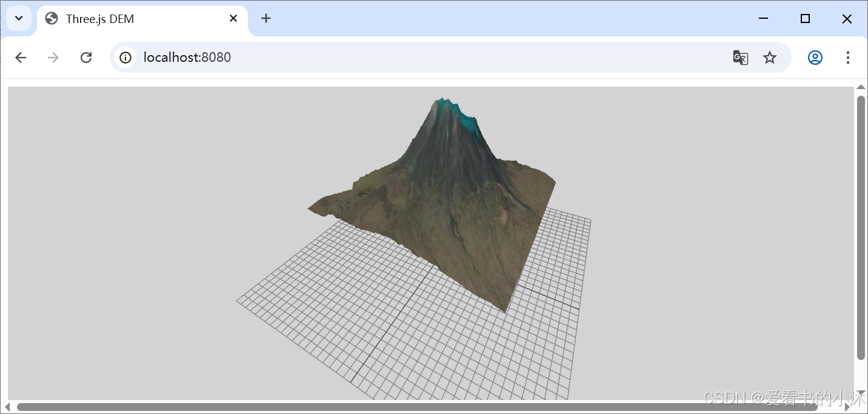
Task: Click the horizontal scrollbar thumb
Action: (x=417, y=407)
